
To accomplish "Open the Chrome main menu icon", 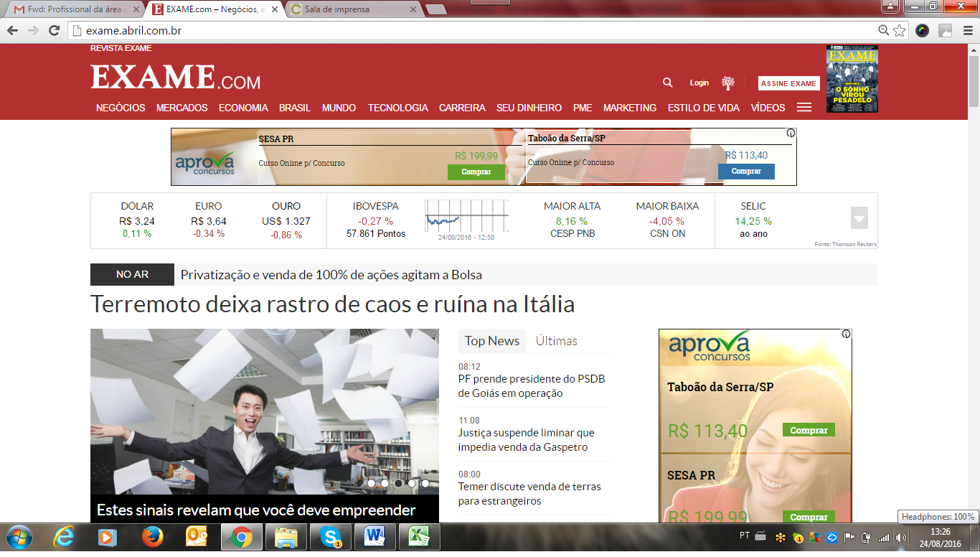I will pyautogui.click(x=967, y=31).
